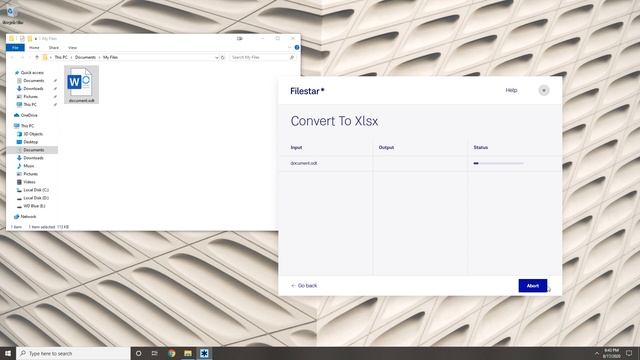Viewport: 640px width, 360px height.
Task: Click the '1 item selected' status bar text
Action: pos(43,227)
